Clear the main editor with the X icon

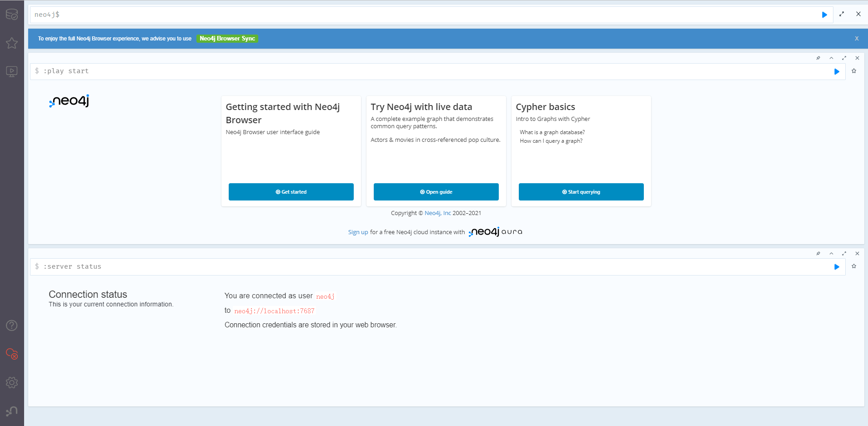[x=858, y=14]
